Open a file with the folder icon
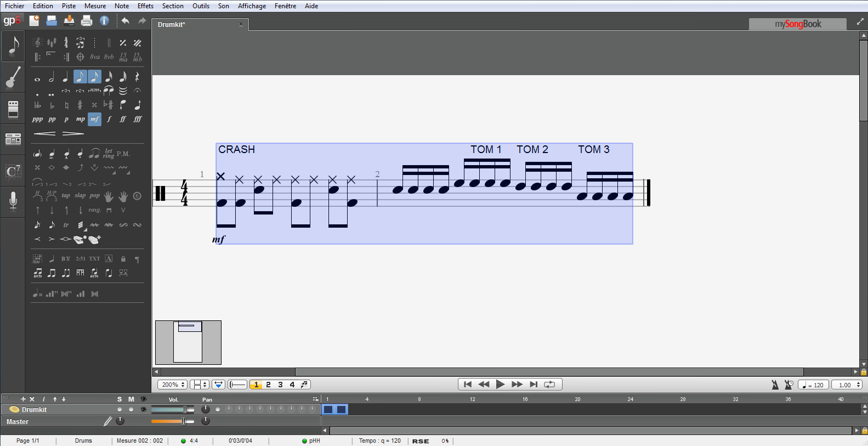 [x=52, y=21]
